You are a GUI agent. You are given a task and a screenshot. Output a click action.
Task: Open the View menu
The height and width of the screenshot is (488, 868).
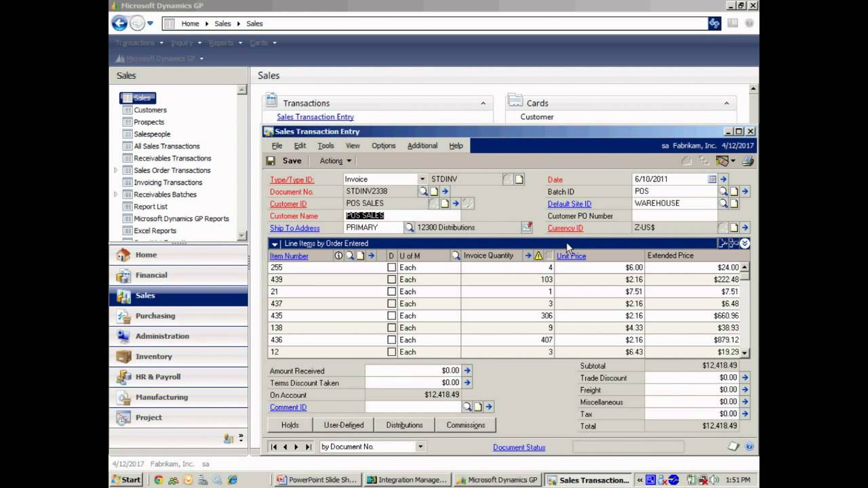(353, 146)
